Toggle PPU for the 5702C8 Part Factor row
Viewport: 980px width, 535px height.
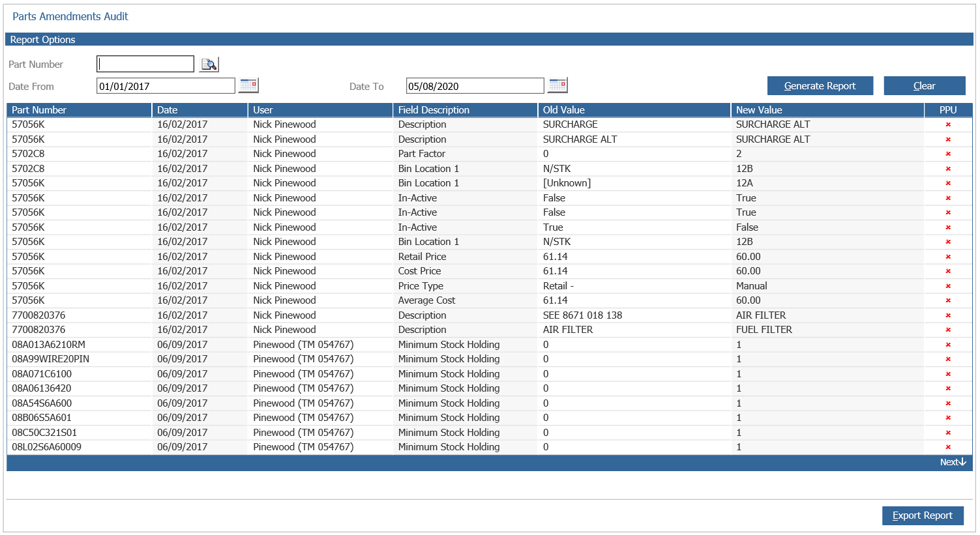tap(948, 153)
